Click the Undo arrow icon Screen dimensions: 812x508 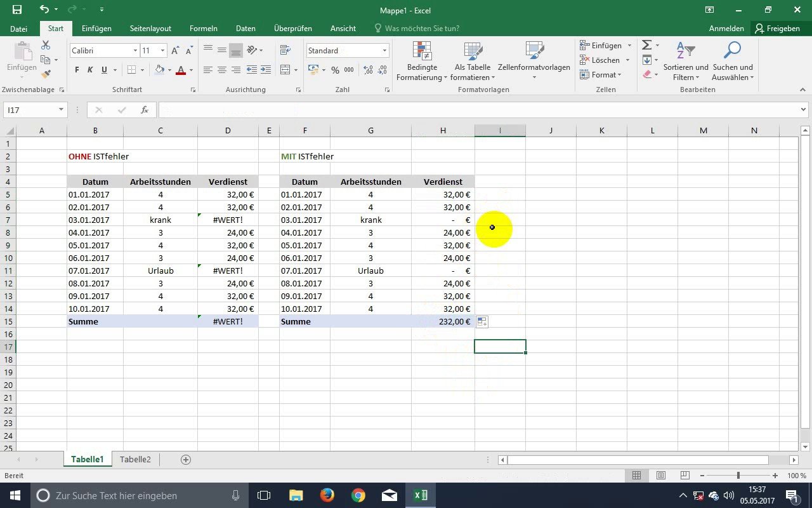click(44, 10)
